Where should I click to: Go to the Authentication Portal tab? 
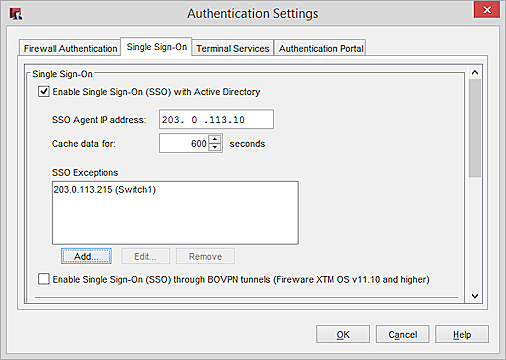pos(321,48)
